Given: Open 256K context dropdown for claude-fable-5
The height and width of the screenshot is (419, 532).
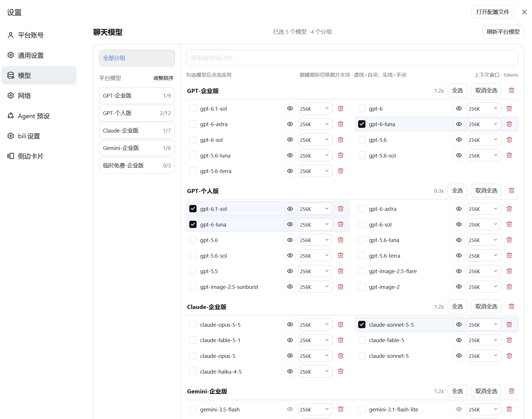Looking at the screenshot, I should click(484, 340).
